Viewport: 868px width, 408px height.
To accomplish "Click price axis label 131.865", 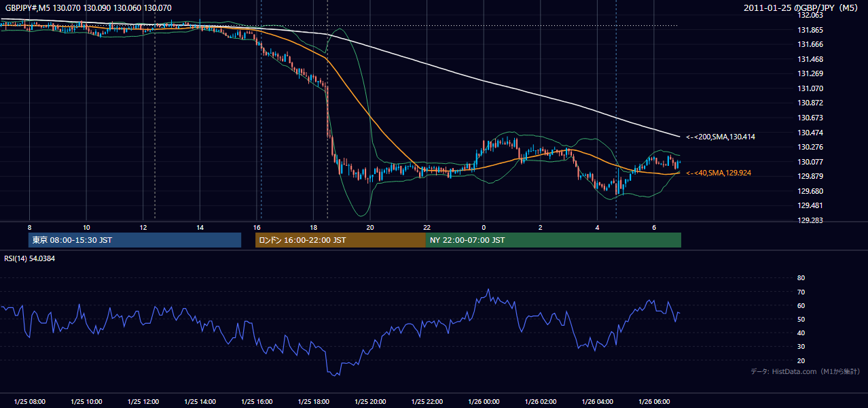I will (810, 30).
